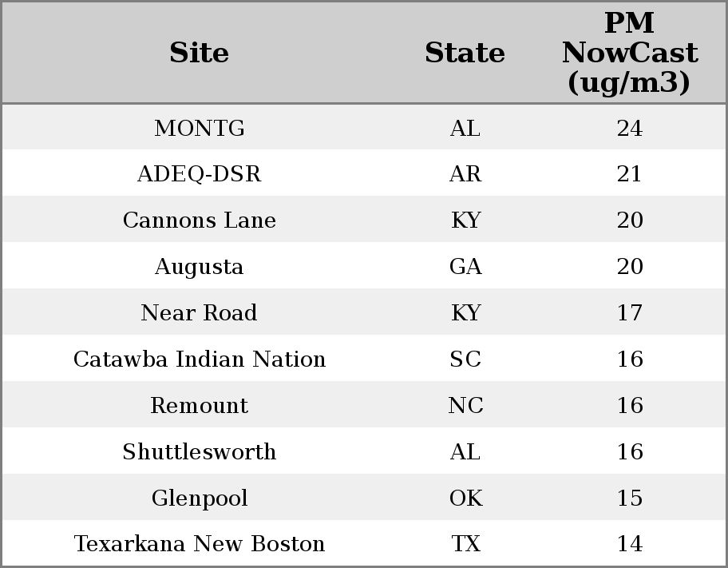Select the Near Road row

[200, 313]
